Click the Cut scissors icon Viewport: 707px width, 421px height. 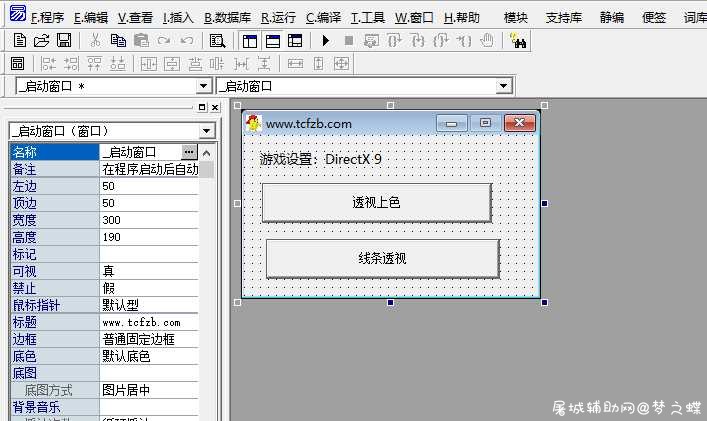pyautogui.click(x=95, y=41)
